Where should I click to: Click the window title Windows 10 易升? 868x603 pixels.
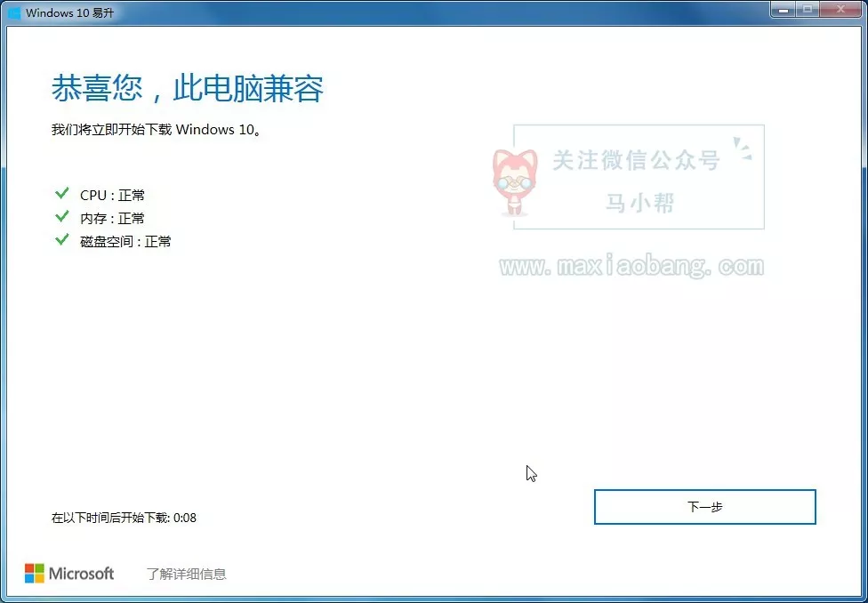coord(69,12)
